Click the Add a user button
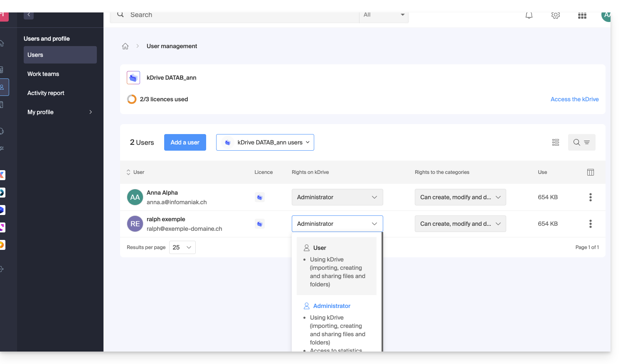Viewport: 623px width, 364px height. [x=185, y=142]
